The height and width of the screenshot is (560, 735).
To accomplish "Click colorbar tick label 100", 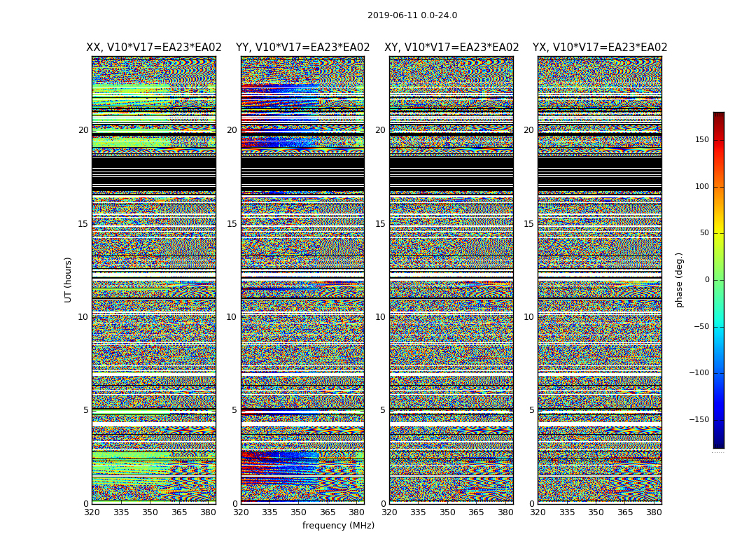I will 702,186.
